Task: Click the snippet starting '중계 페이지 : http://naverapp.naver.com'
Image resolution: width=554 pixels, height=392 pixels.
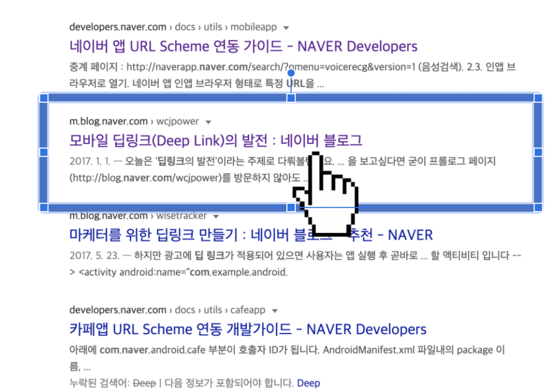Action: point(293,75)
